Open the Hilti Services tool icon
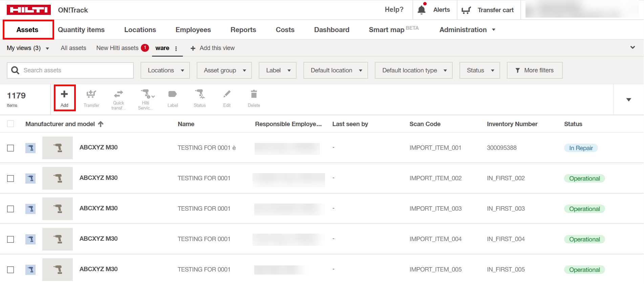644x284 pixels. (146, 94)
